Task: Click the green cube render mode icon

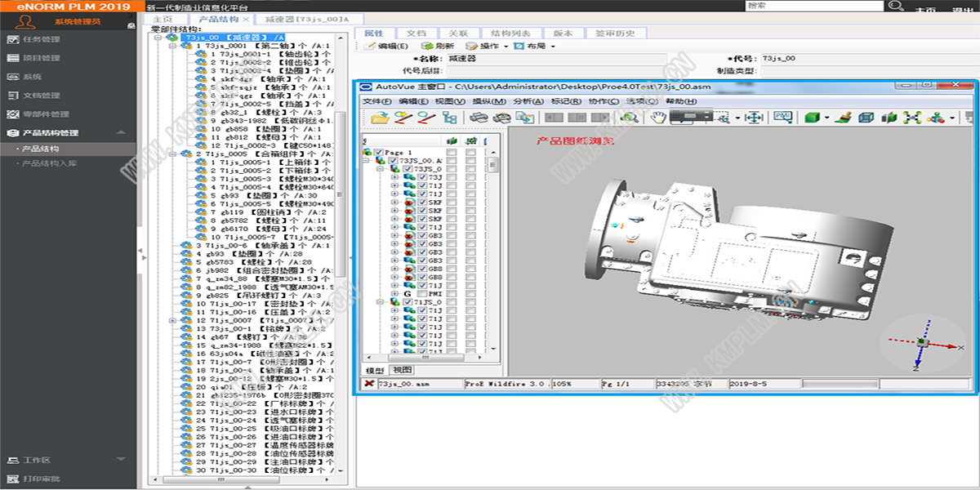Action: click(812, 118)
